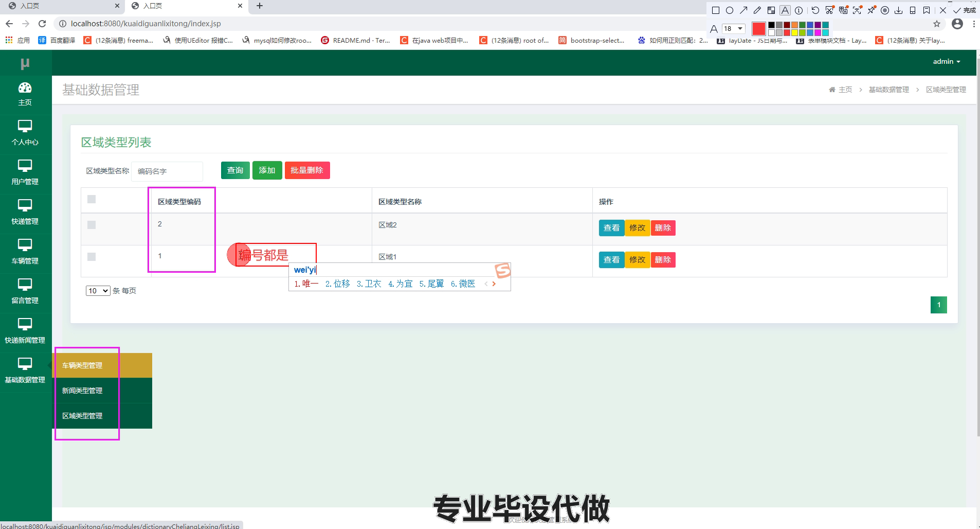This screenshot has height=529, width=980.
Task: Reload the browser page
Action: click(42, 24)
